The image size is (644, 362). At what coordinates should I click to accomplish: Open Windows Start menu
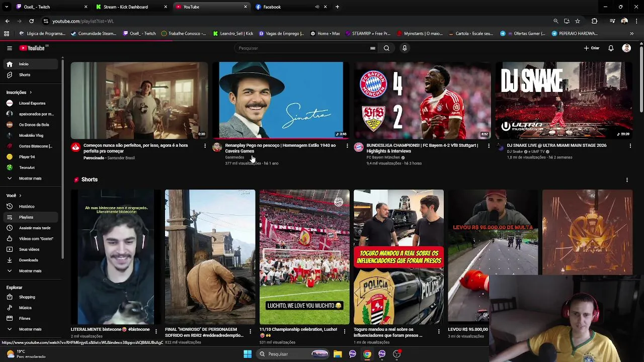pyautogui.click(x=248, y=354)
